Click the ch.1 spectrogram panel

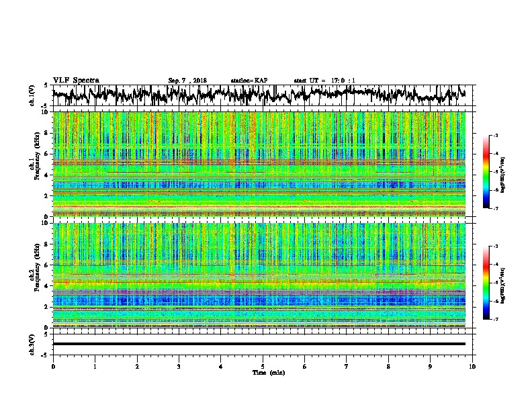coord(259,164)
